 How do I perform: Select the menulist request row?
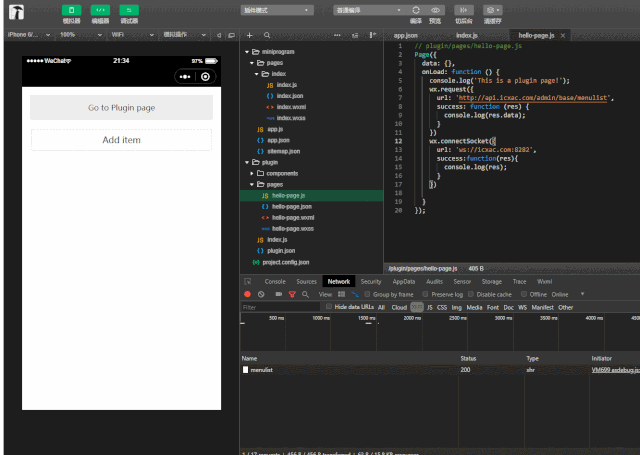pos(440,370)
